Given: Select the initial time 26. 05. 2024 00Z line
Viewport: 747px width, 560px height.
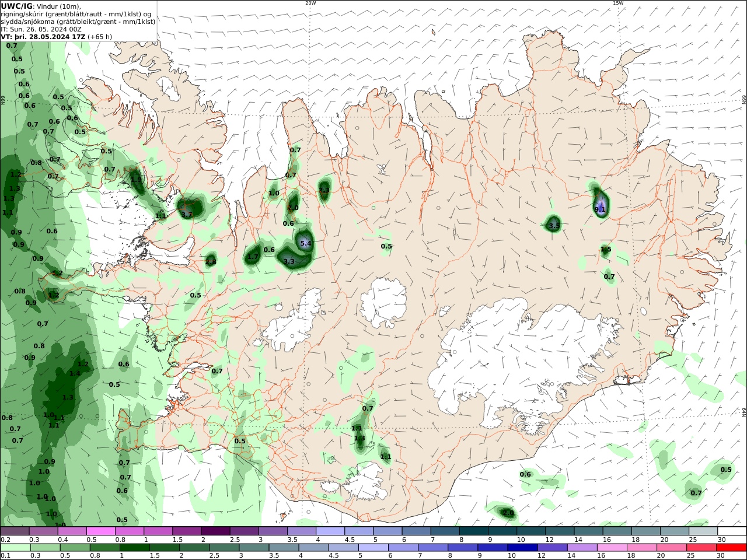Looking at the screenshot, I should (x=41, y=29).
